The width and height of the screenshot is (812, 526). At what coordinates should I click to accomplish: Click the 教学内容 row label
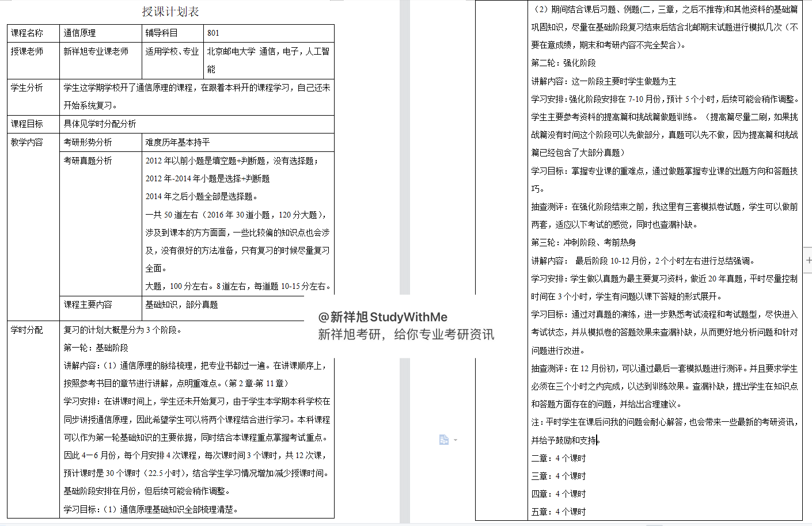[27, 142]
